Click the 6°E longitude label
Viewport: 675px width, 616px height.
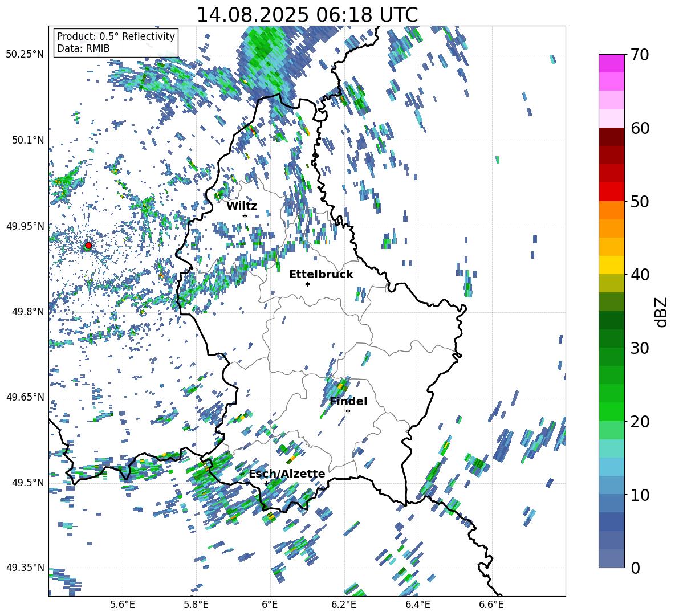270,605
